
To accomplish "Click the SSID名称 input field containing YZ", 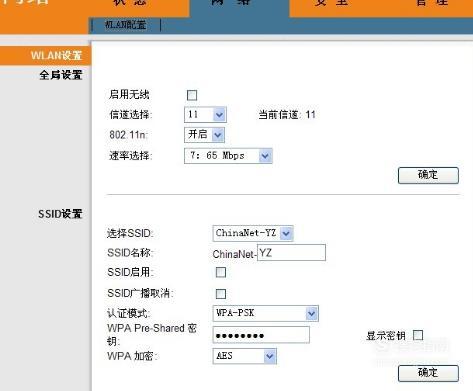I will pyautogui.click(x=291, y=253).
